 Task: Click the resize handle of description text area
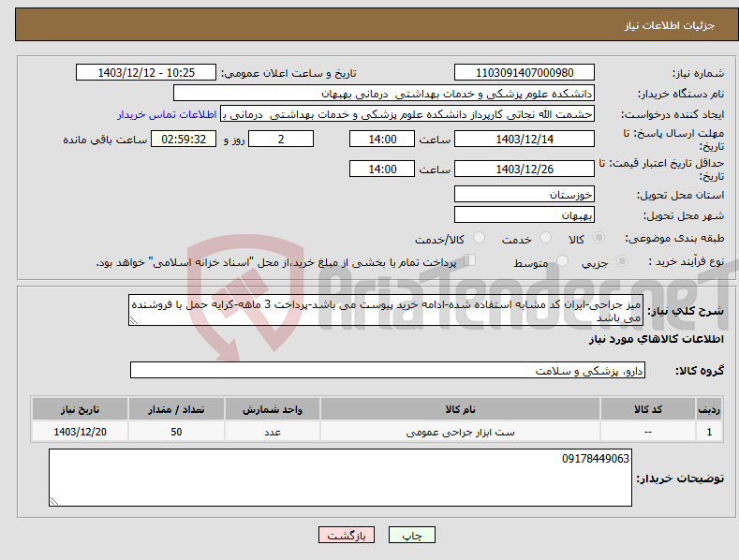[134, 320]
